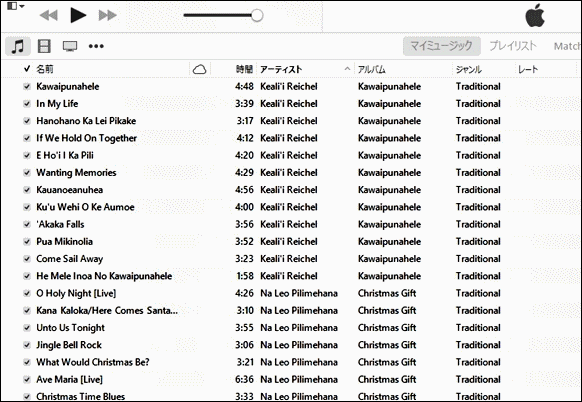Sort by the レート column header

(528, 69)
